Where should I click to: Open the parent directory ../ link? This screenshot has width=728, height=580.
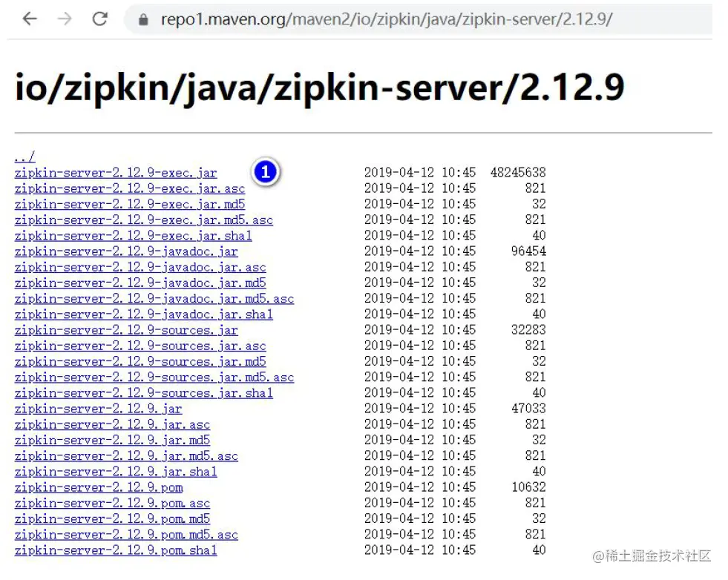[x=24, y=156]
